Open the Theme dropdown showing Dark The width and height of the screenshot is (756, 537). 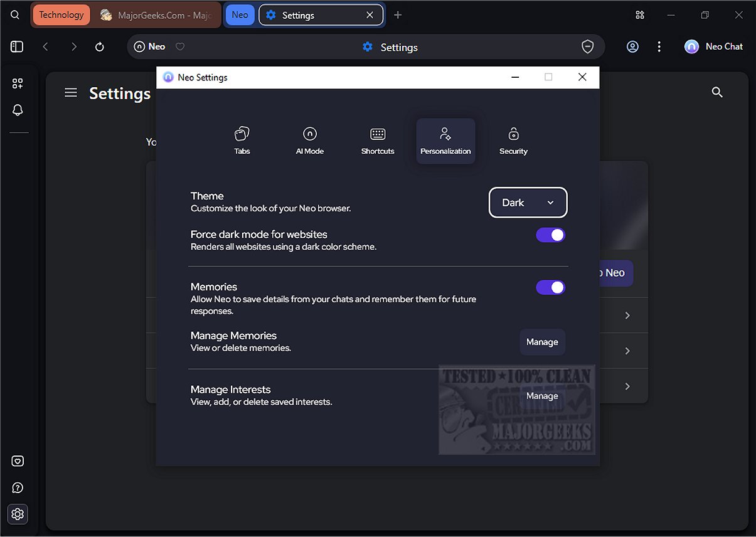(528, 203)
